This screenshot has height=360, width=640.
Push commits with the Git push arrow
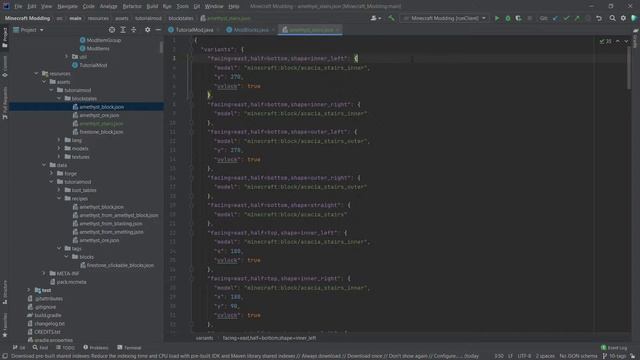(x=577, y=18)
